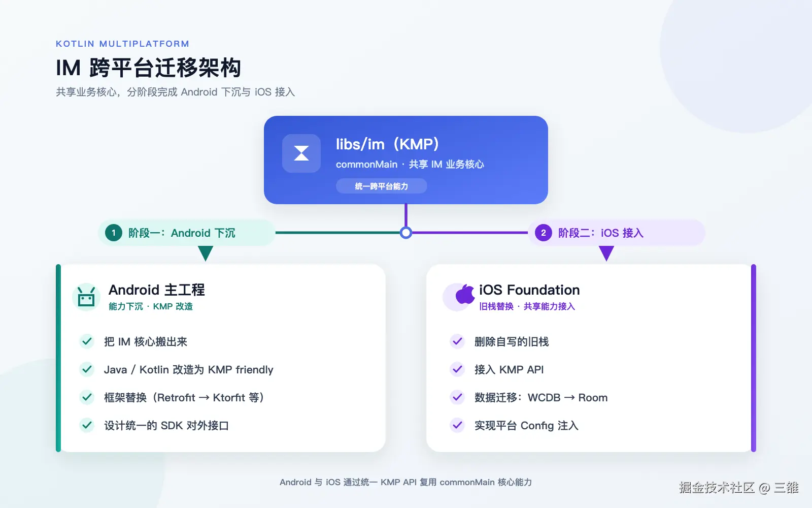Click the checkmark beside 框架替换 Retrofit → Ktorfit
The height and width of the screenshot is (508, 812).
coord(87,397)
